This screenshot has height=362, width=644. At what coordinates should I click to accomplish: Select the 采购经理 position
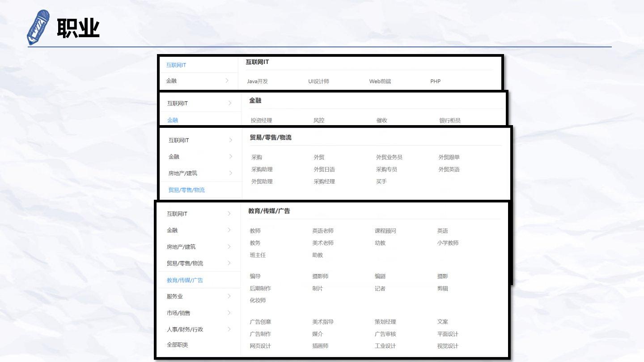(x=324, y=181)
